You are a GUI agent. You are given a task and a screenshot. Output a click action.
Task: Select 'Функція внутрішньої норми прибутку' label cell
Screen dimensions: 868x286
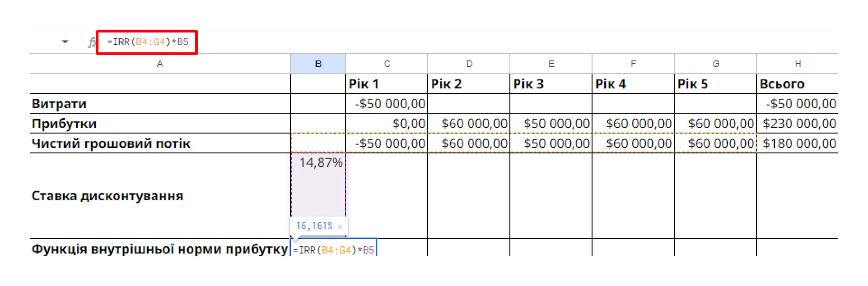[160, 249]
